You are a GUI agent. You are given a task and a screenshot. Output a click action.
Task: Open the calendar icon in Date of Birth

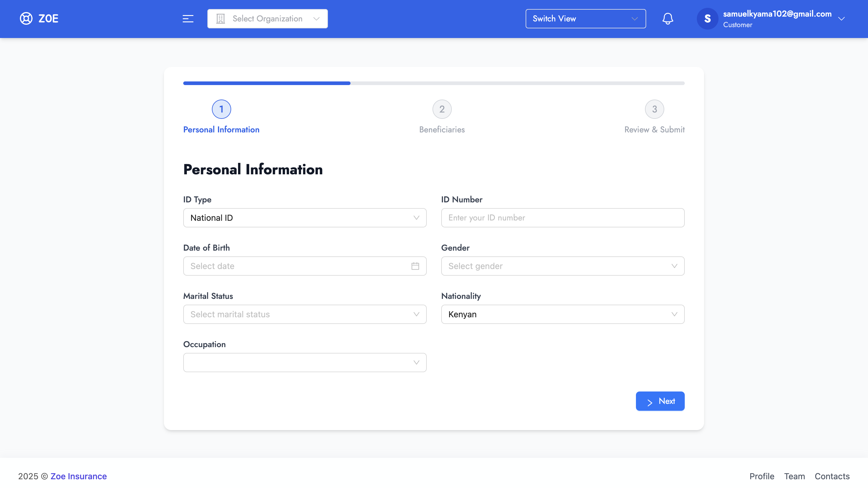(x=415, y=266)
